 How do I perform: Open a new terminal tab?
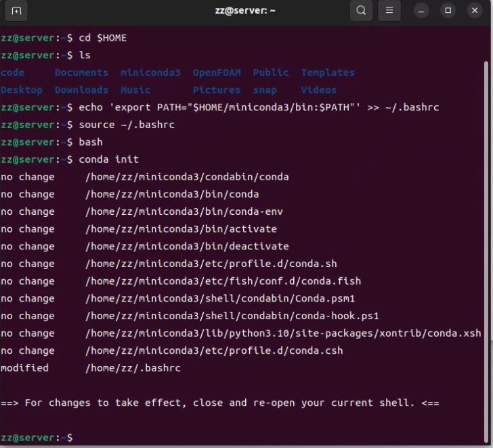pos(17,11)
